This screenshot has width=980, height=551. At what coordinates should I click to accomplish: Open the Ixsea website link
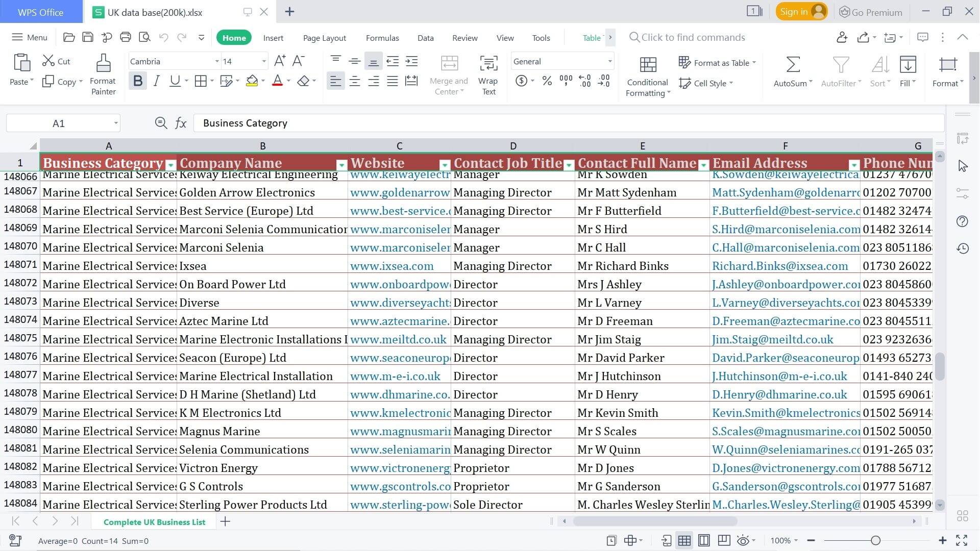coord(392,265)
